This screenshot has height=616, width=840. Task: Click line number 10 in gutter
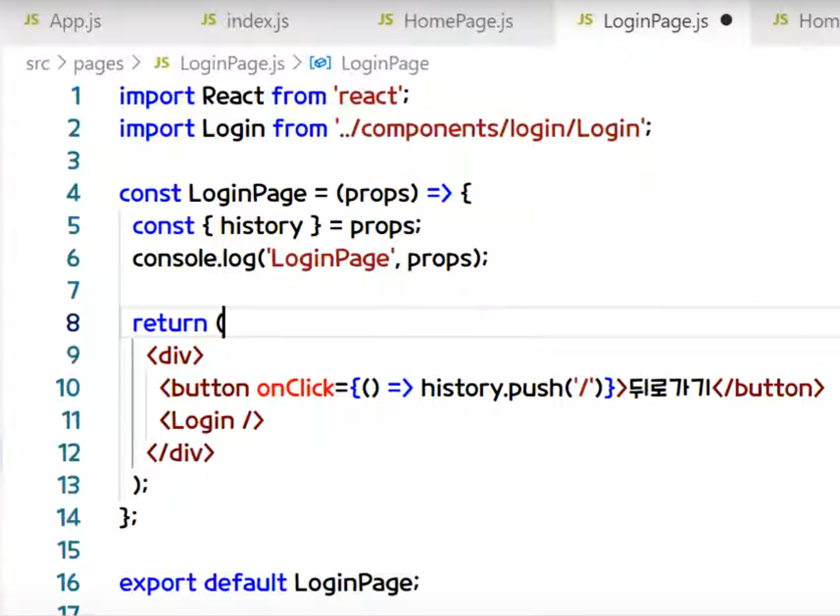coord(68,388)
